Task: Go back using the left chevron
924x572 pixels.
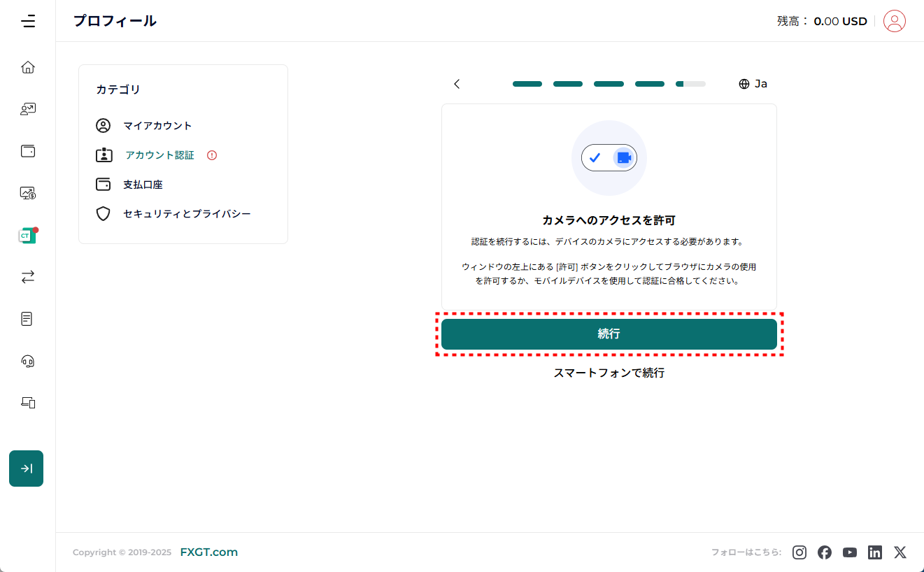Action: pos(457,84)
